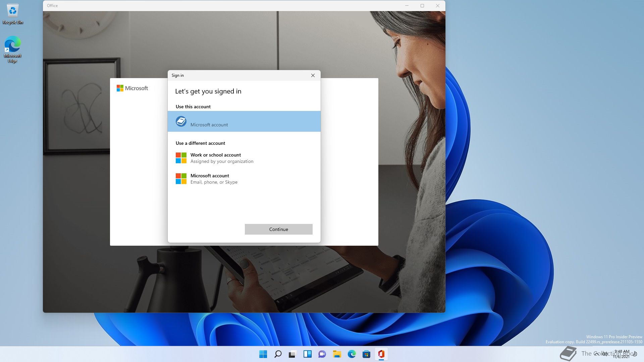Click the Office title text in title bar

pyautogui.click(x=52, y=6)
